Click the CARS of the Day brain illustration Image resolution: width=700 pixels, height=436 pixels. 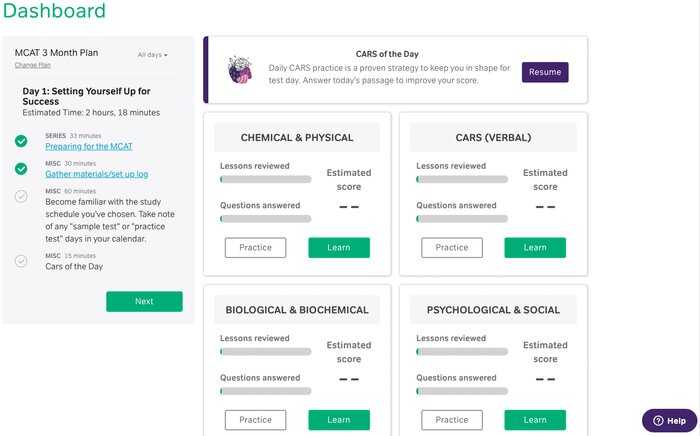(x=240, y=70)
